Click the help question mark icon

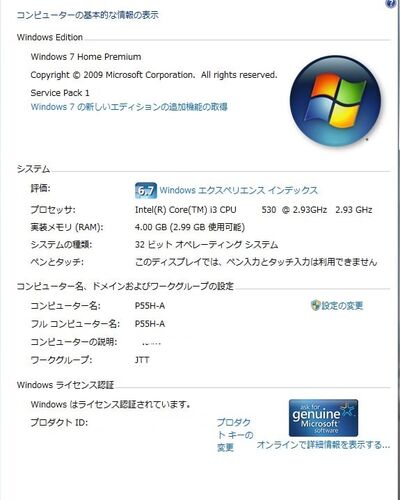(390, 3)
